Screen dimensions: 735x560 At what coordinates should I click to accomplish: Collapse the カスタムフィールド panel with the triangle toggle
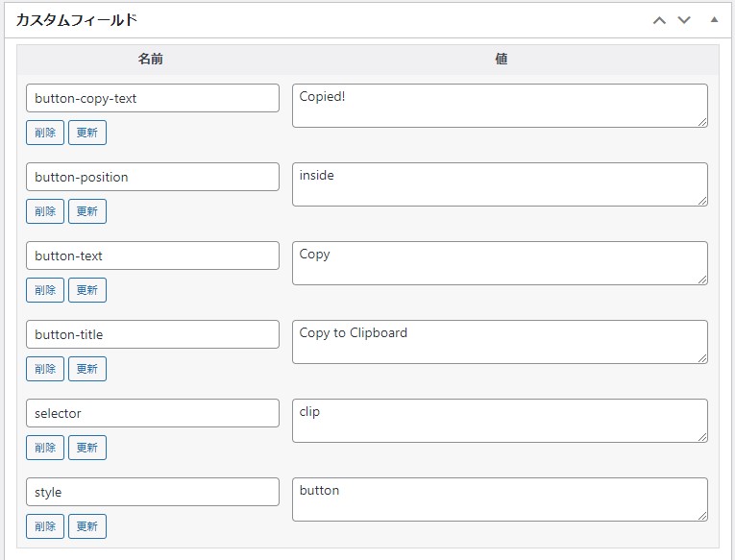(714, 19)
